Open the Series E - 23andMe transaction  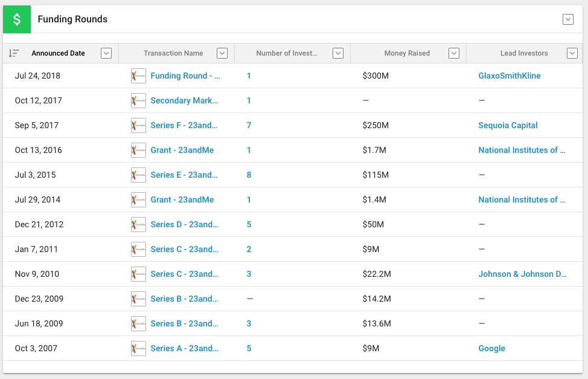pos(184,175)
